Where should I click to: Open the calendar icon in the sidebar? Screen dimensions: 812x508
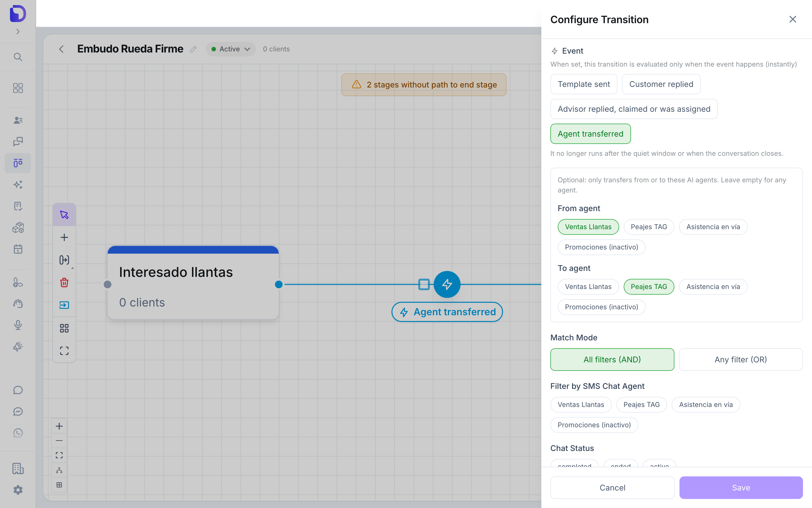[x=18, y=249]
